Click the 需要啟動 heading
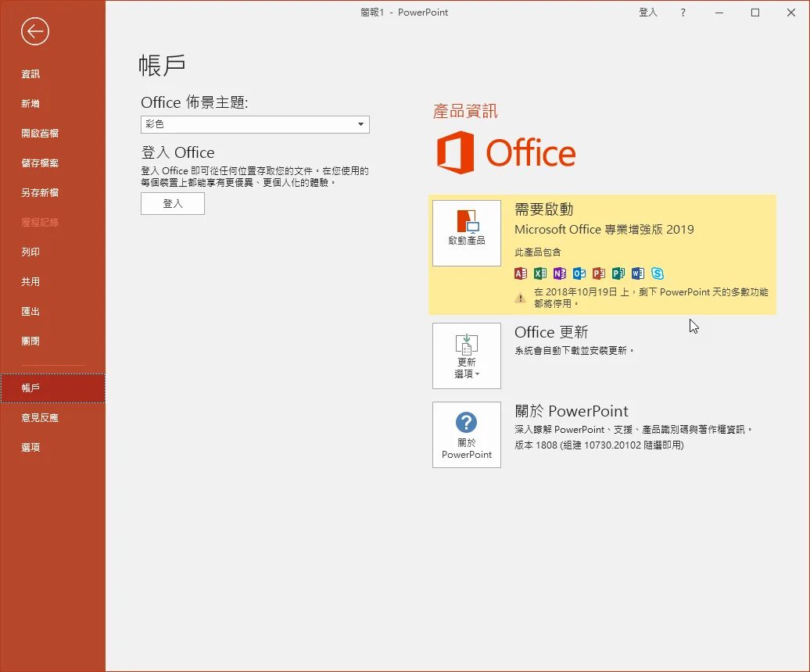Screen dimensions: 810x672 coord(544,209)
